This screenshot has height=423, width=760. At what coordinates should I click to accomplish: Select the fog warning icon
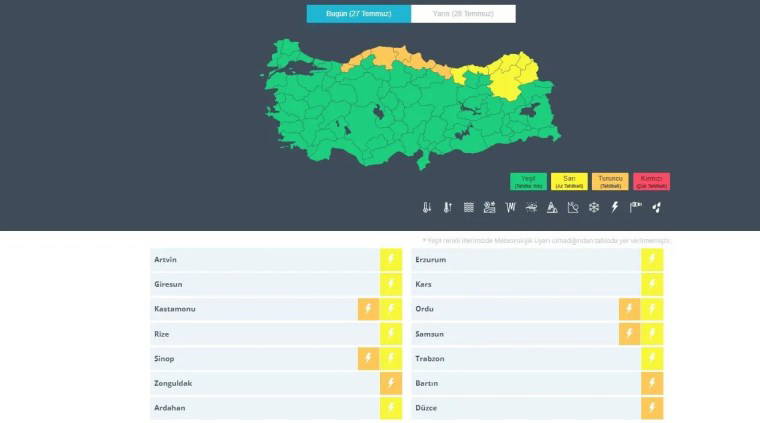(469, 208)
